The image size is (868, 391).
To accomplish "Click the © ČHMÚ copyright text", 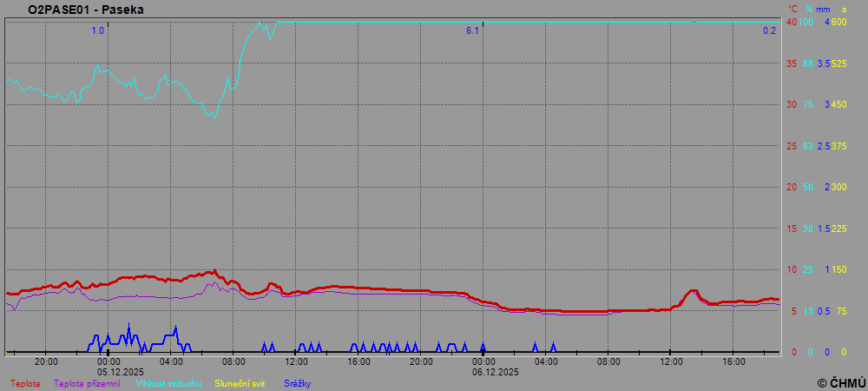I will pos(841,382).
